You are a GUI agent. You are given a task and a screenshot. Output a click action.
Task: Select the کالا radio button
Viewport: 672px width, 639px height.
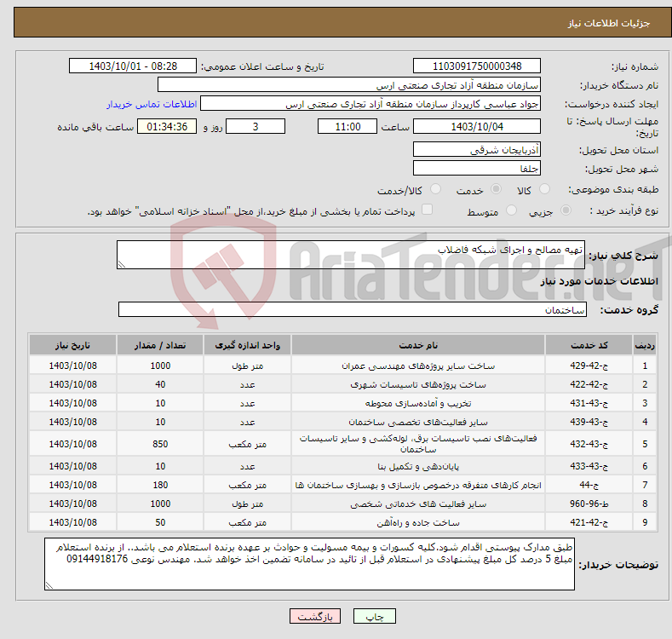point(544,189)
